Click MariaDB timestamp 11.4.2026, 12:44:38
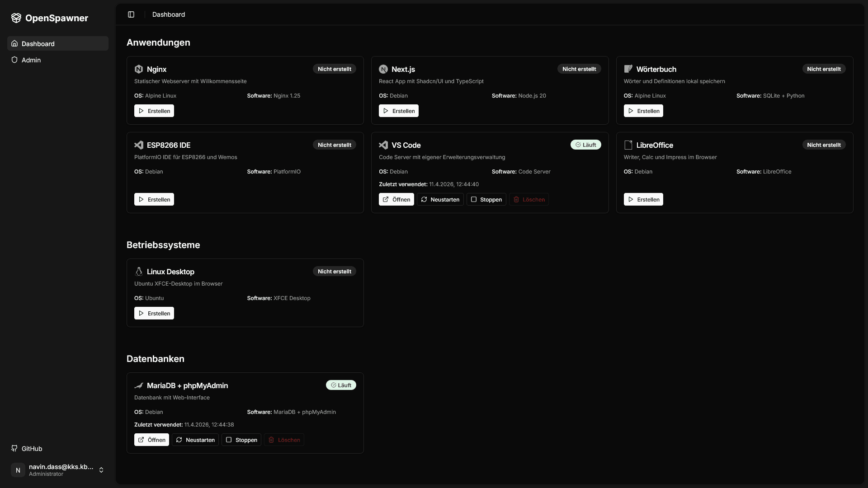This screenshot has width=868, height=488. 209,425
